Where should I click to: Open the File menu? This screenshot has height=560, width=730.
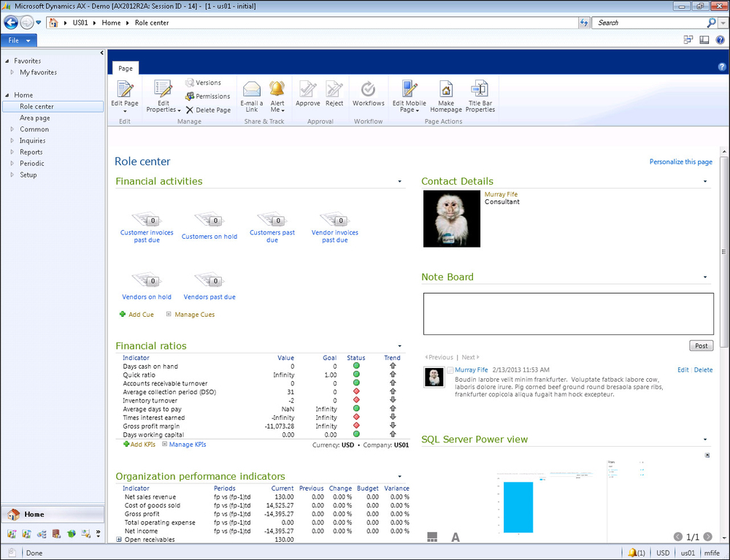click(19, 40)
